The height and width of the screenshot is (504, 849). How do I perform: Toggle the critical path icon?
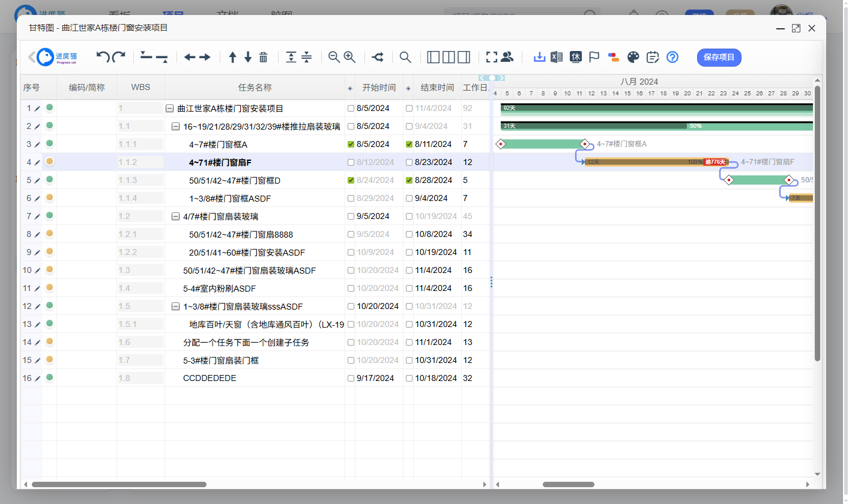pos(378,57)
